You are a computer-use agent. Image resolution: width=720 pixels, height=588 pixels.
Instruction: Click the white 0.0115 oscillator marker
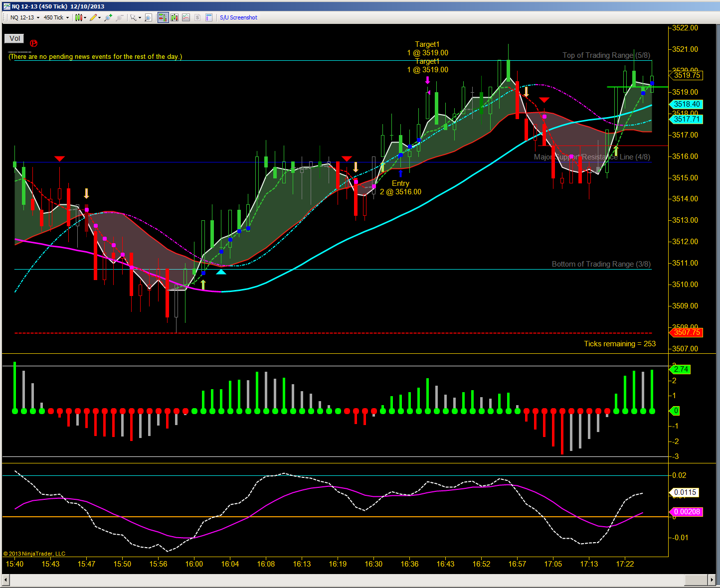click(684, 492)
